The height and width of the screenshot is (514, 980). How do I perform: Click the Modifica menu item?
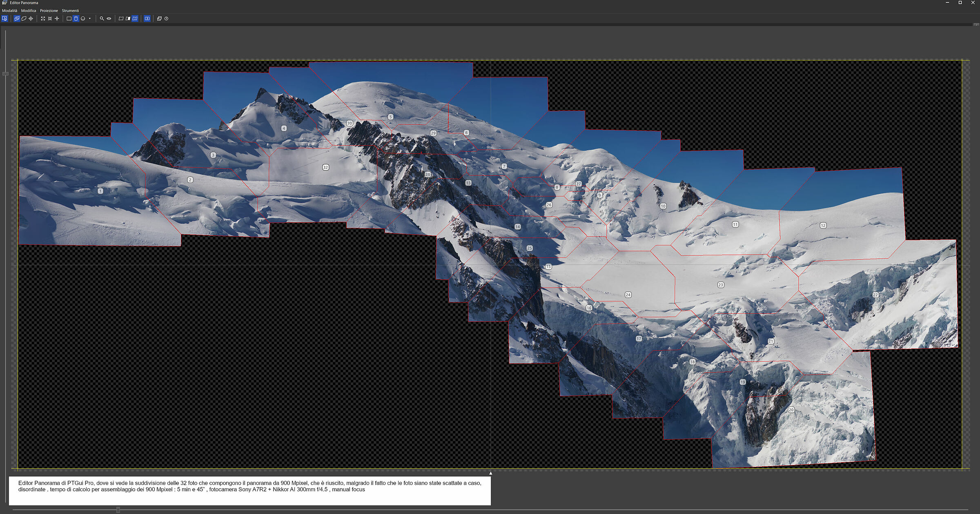pyautogui.click(x=30, y=10)
